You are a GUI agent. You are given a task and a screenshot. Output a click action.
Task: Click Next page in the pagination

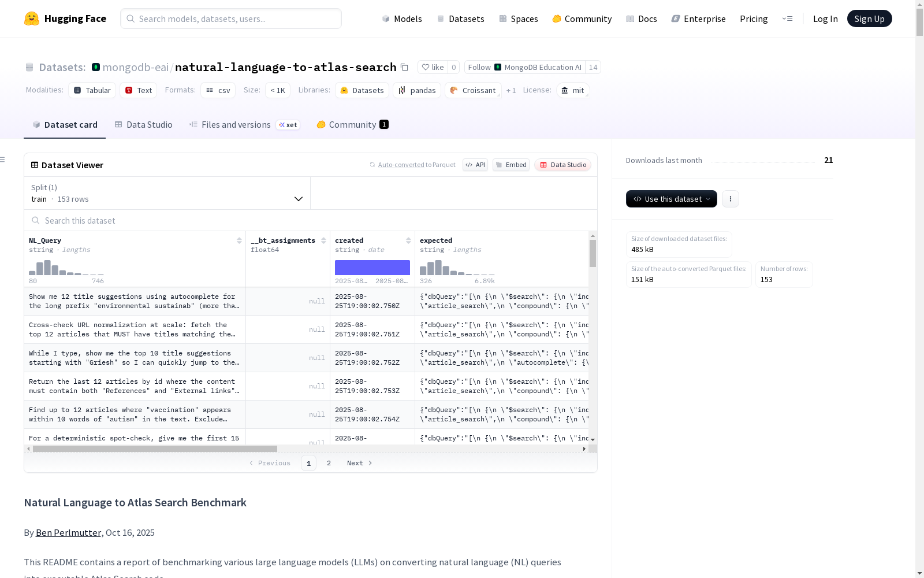tap(360, 463)
